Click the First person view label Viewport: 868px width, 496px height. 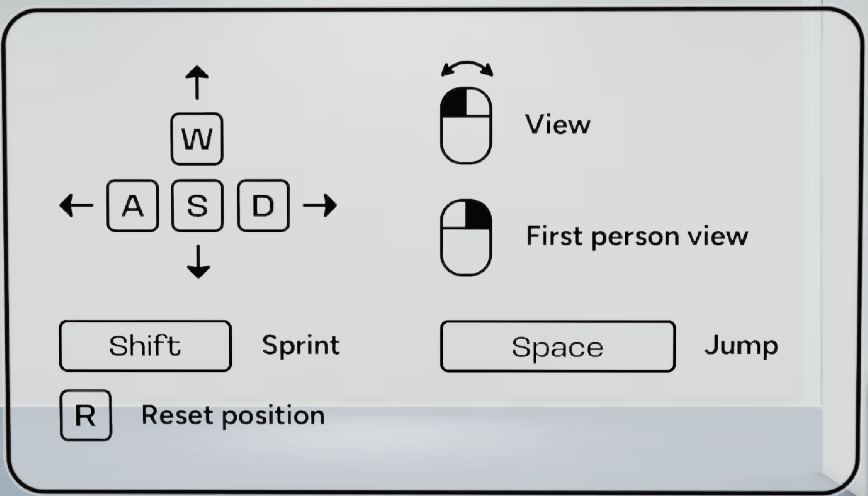pos(637,236)
